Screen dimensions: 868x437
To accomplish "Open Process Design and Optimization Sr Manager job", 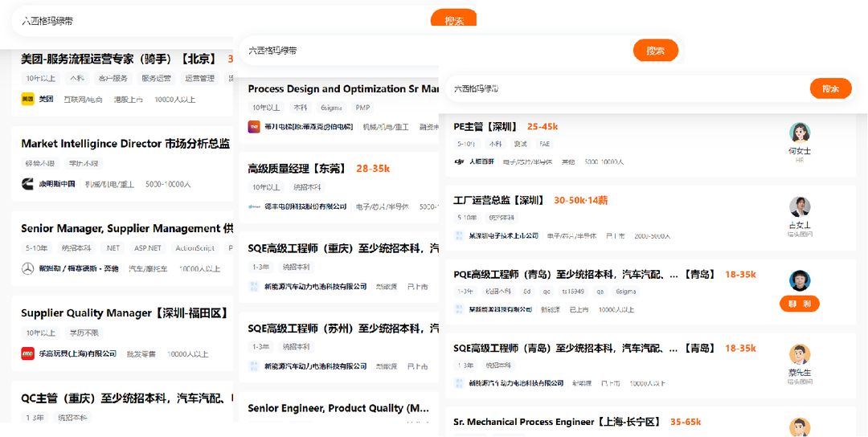I will (343, 89).
